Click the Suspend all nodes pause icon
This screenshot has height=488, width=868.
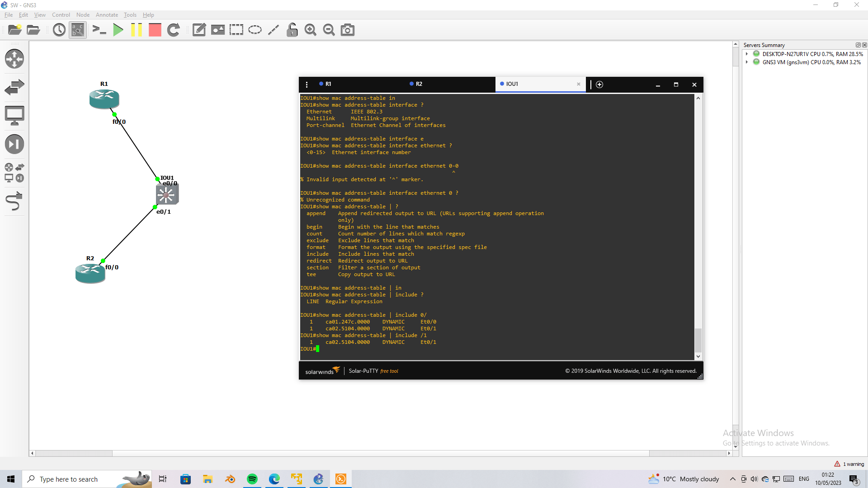coord(136,30)
